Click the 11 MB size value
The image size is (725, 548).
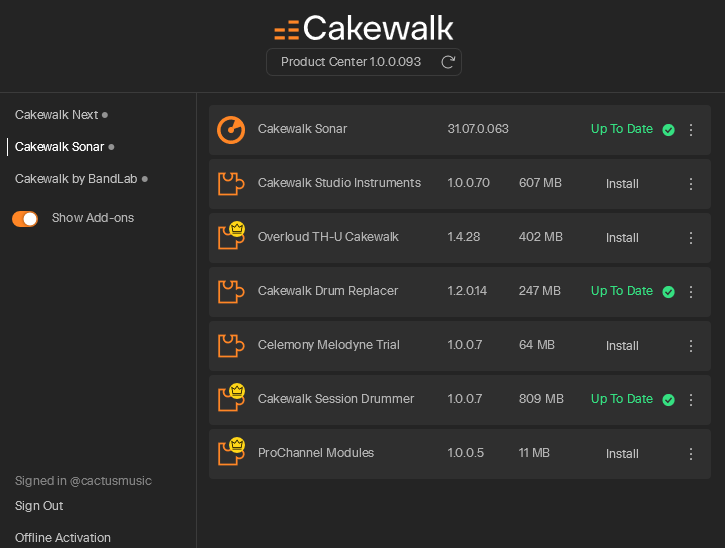[534, 453]
